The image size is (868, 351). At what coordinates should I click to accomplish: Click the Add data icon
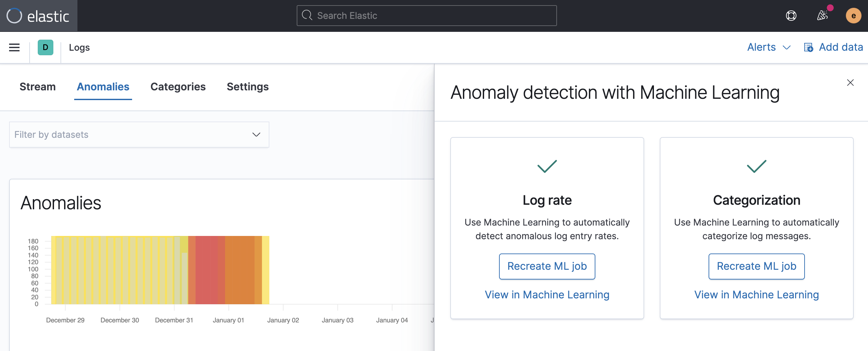tap(808, 47)
